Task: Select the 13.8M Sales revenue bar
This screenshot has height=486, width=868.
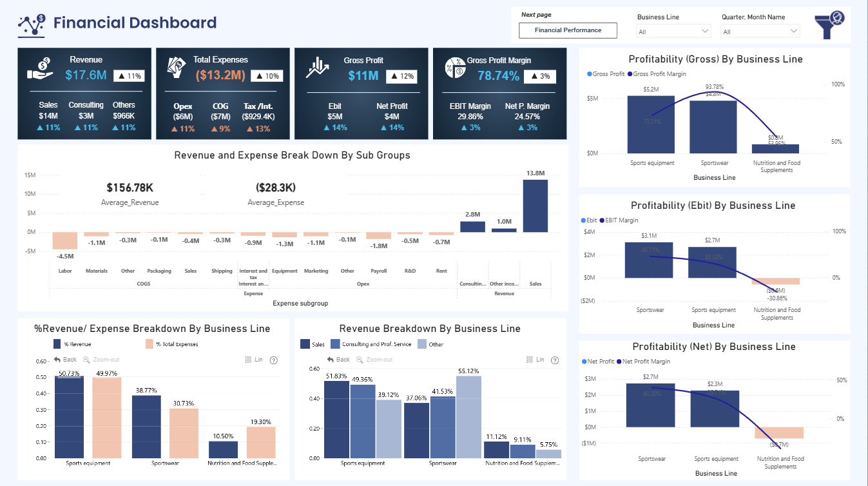Action: (x=535, y=206)
